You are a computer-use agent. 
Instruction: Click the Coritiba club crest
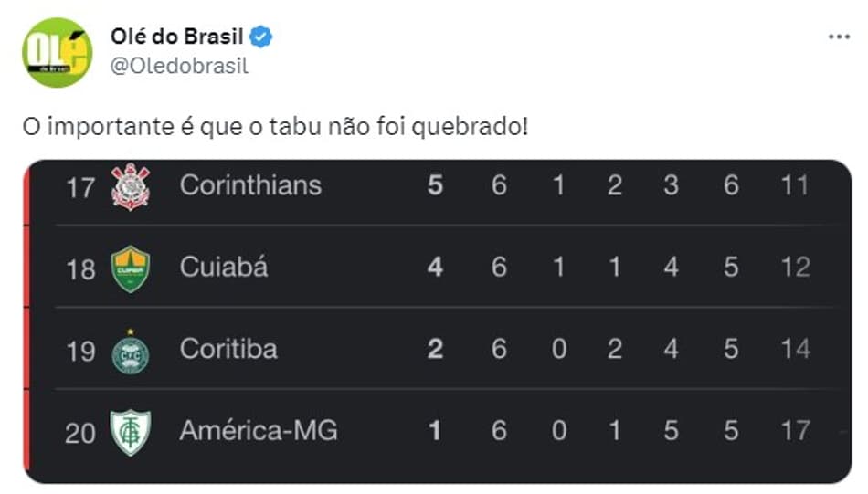[131, 352]
